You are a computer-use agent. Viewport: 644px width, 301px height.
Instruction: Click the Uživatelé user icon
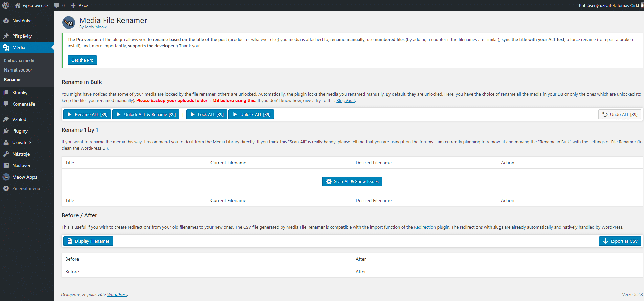pos(6,142)
